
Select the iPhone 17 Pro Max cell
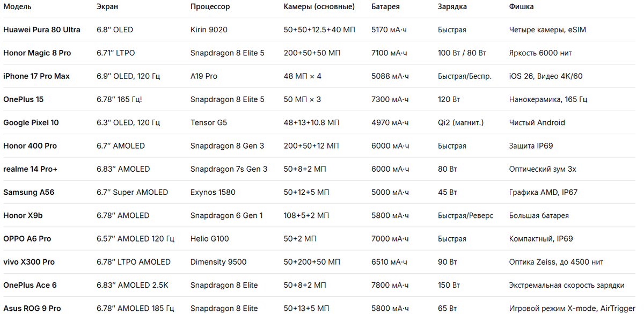pos(36,76)
